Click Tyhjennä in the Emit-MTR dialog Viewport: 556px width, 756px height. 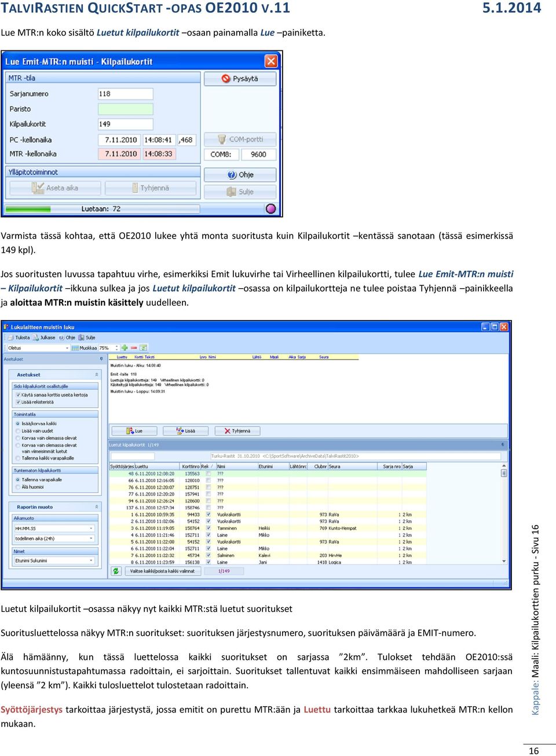pos(150,188)
